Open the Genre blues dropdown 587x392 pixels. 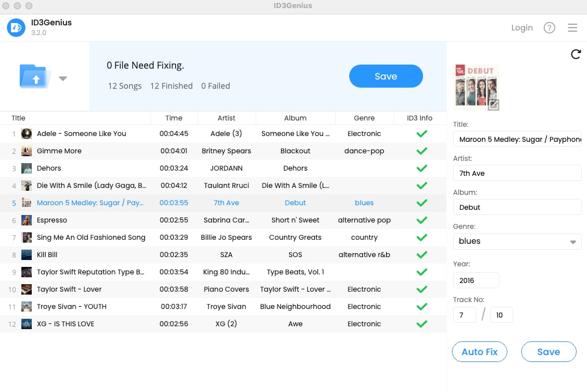coord(517,242)
